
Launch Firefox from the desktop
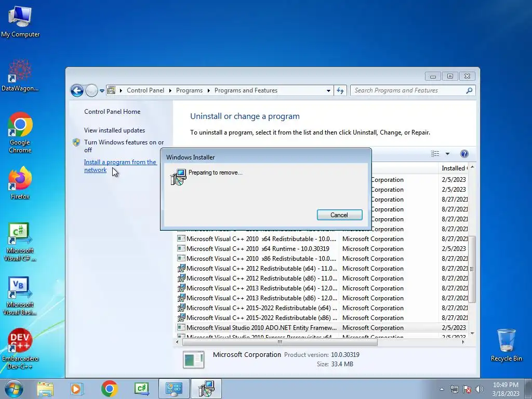[x=20, y=183]
